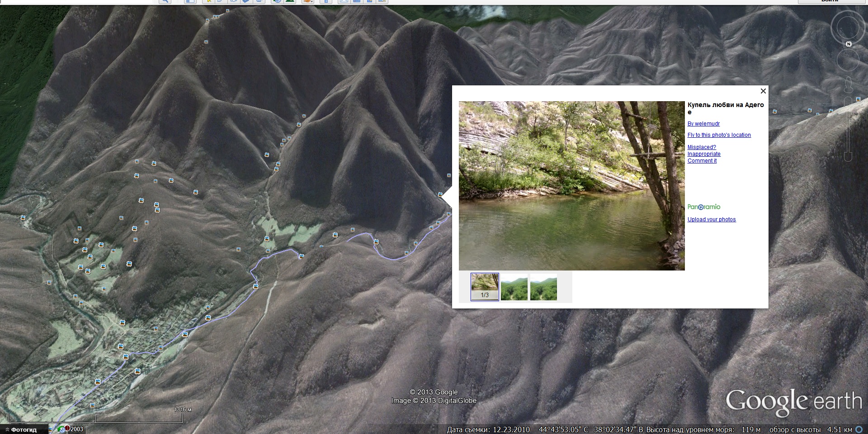Image resolution: width=868 pixels, height=434 pixels.
Task: Toggle the sidebar panel toolbar button
Action: tap(190, 1)
